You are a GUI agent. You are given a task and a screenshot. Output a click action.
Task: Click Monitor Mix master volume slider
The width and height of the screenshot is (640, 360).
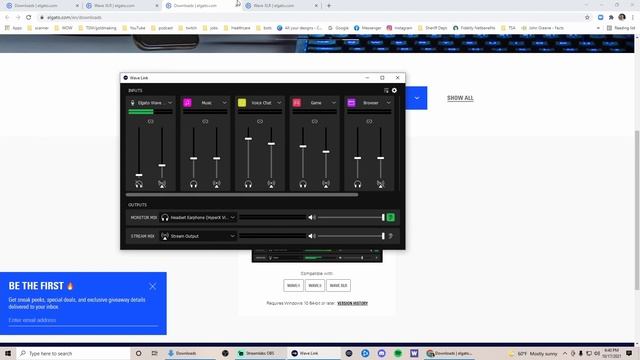click(351, 218)
